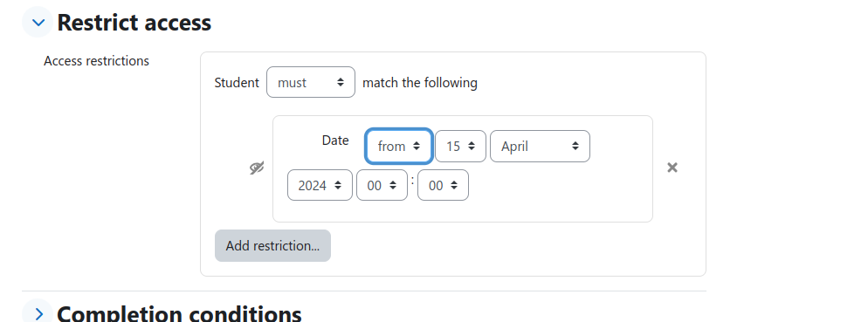Click the Access restrictions field label
The height and width of the screenshot is (322, 868).
point(96,61)
